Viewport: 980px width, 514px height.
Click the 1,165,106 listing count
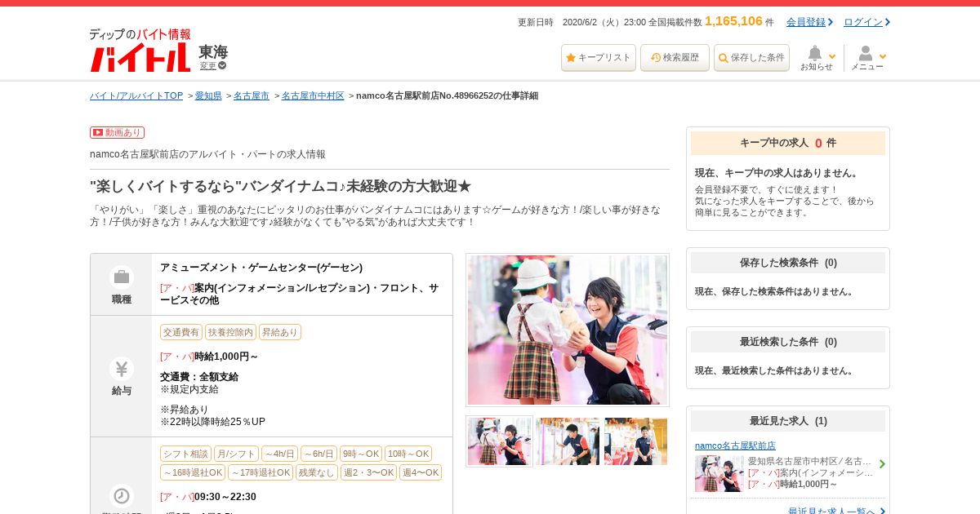tap(733, 21)
